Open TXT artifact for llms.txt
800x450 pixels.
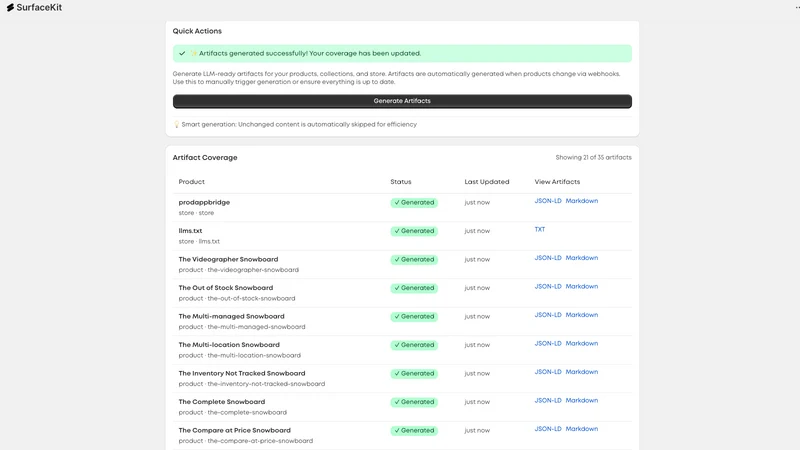(540, 230)
